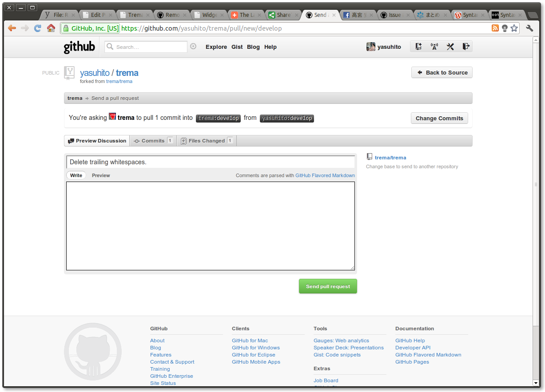The height and width of the screenshot is (392, 545).
Task: Open the Chrome wrench menu
Action: [529, 28]
